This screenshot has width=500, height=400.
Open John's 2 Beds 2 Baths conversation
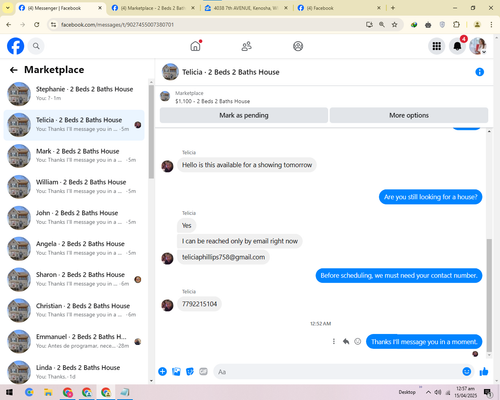tap(74, 218)
